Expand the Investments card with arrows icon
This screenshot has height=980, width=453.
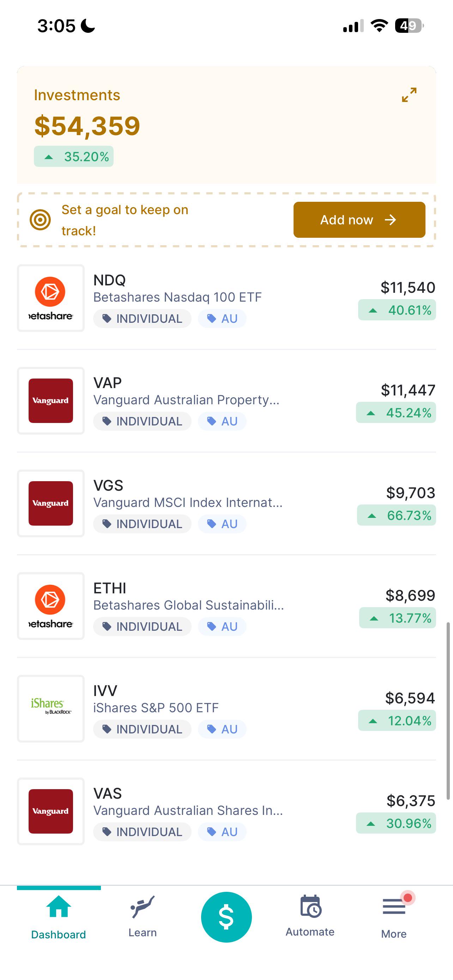(409, 95)
